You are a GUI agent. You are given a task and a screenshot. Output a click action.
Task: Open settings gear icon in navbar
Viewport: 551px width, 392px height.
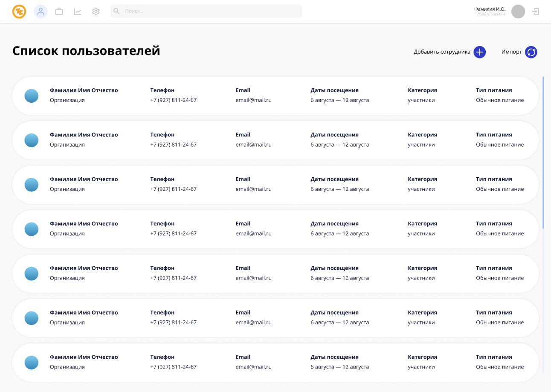click(x=96, y=12)
